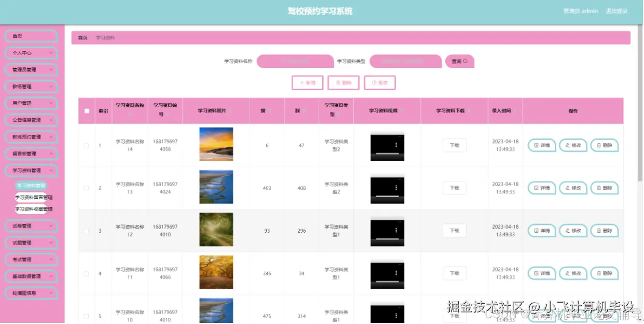Expand the 公告信息管理 sidebar menu

pos(31,120)
